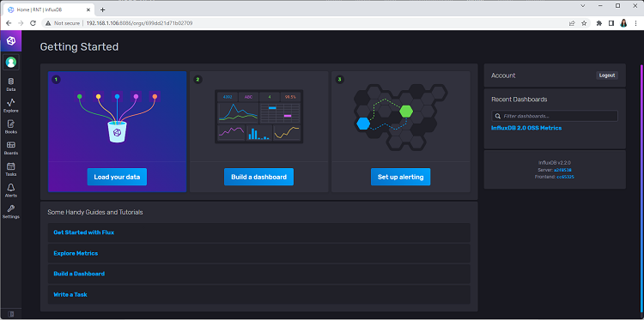Click the Server commit hash link
644x320 pixels.
tap(562, 170)
